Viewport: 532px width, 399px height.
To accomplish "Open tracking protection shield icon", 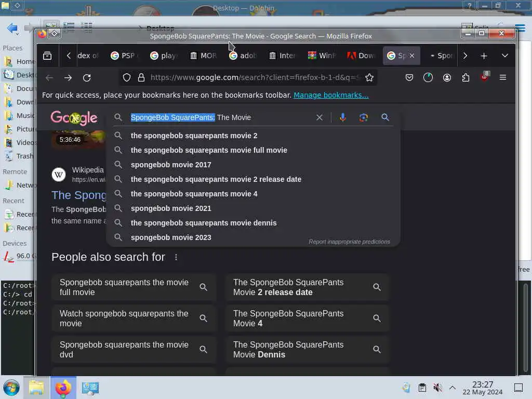I will (x=127, y=78).
